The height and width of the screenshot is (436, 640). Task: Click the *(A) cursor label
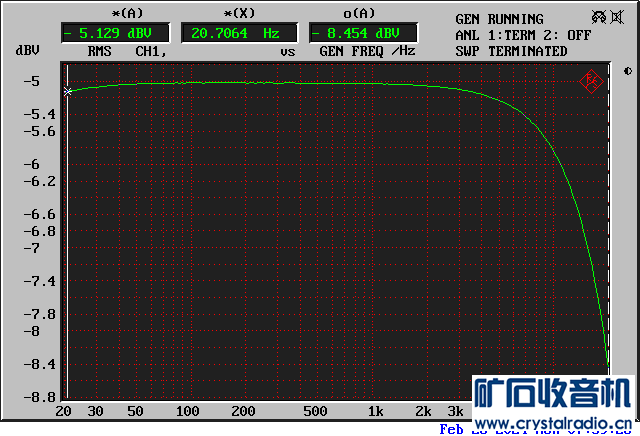(x=127, y=13)
